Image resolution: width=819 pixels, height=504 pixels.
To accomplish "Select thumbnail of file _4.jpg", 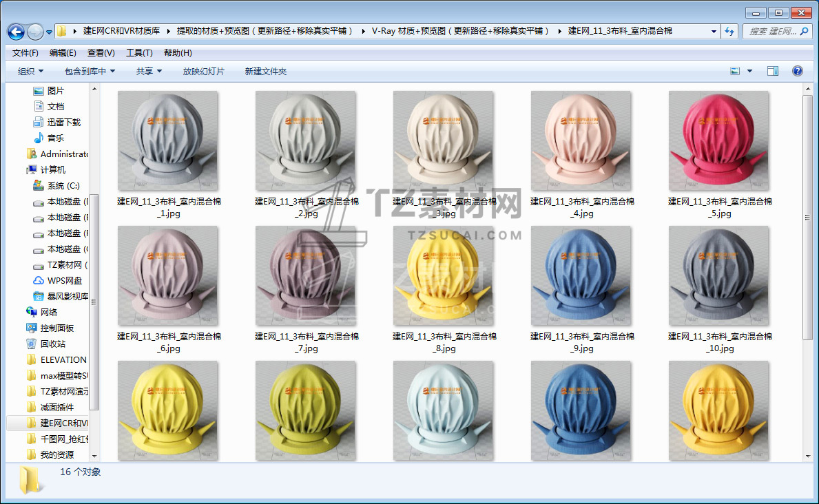I will pyautogui.click(x=581, y=140).
